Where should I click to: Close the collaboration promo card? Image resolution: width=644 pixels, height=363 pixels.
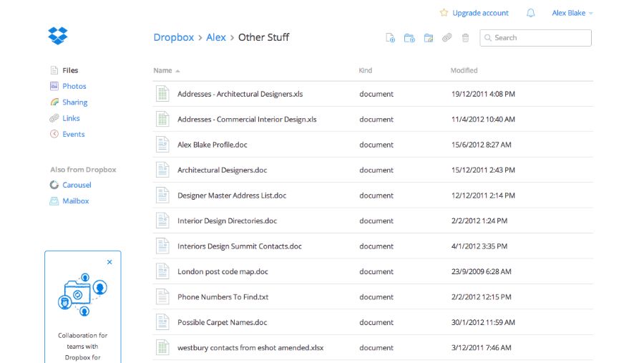point(109,262)
